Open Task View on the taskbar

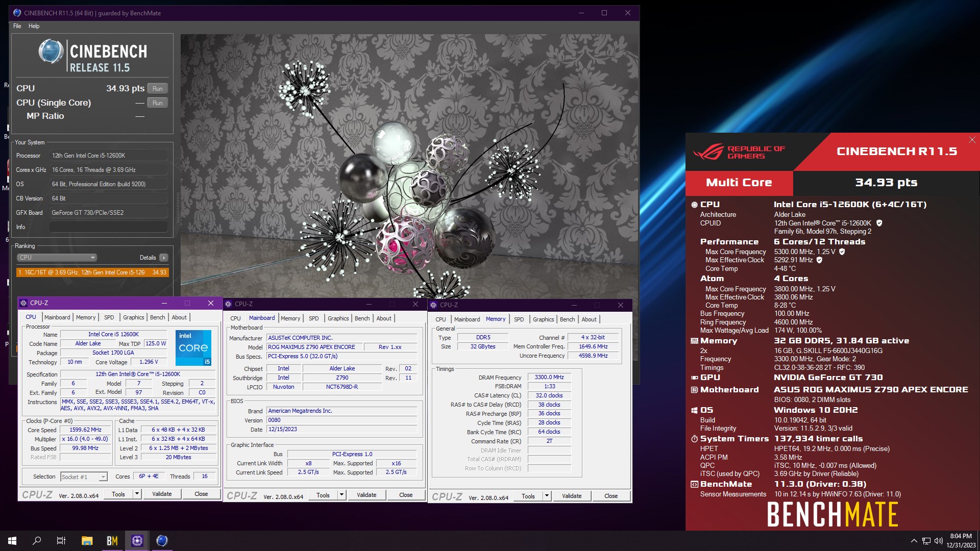pos(61,541)
